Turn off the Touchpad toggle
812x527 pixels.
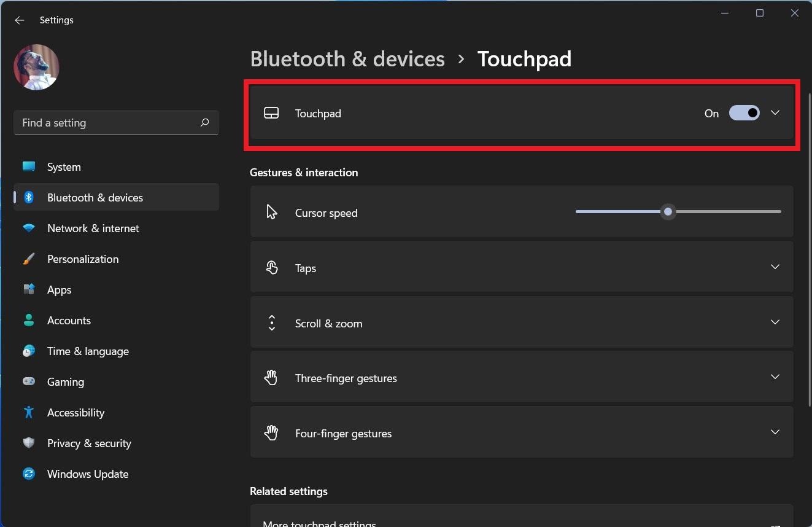coord(744,113)
